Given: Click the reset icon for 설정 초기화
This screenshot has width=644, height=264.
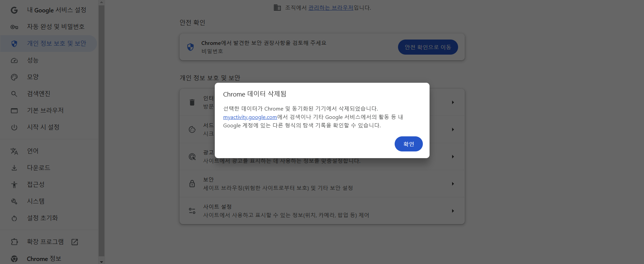Looking at the screenshot, I should coord(14,218).
